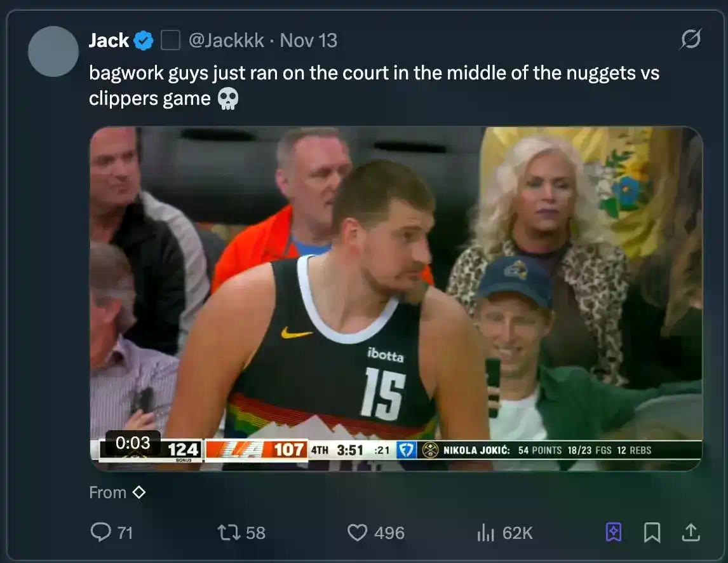Click the purple sparkle bookmark icon
Image resolution: width=728 pixels, height=563 pixels.
coord(614,532)
